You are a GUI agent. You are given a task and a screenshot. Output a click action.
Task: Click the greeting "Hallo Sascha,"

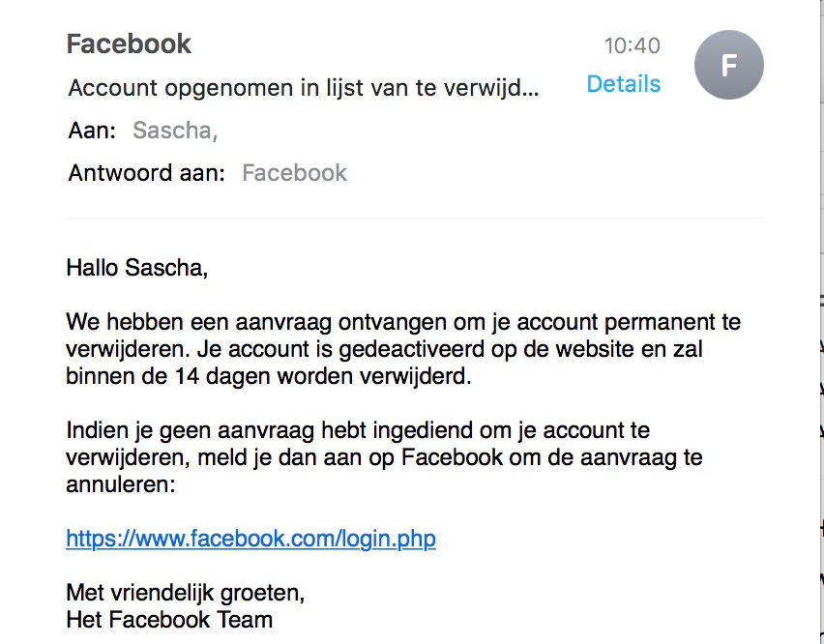click(x=137, y=268)
